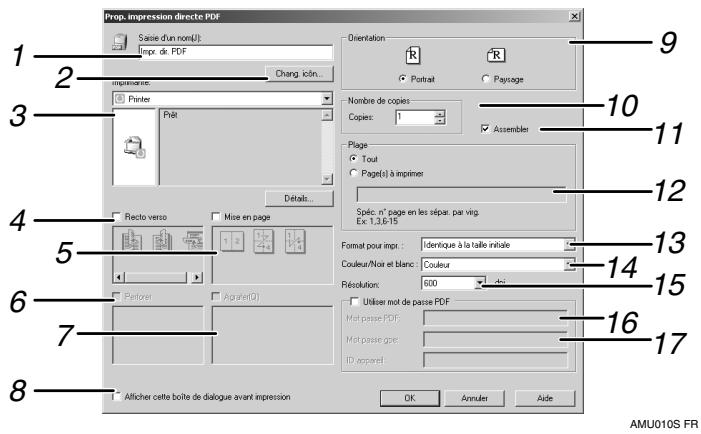The width and height of the screenshot is (701, 434).
Task: Click the duplex icons horizontal scrollbar track
Action: click(x=157, y=277)
